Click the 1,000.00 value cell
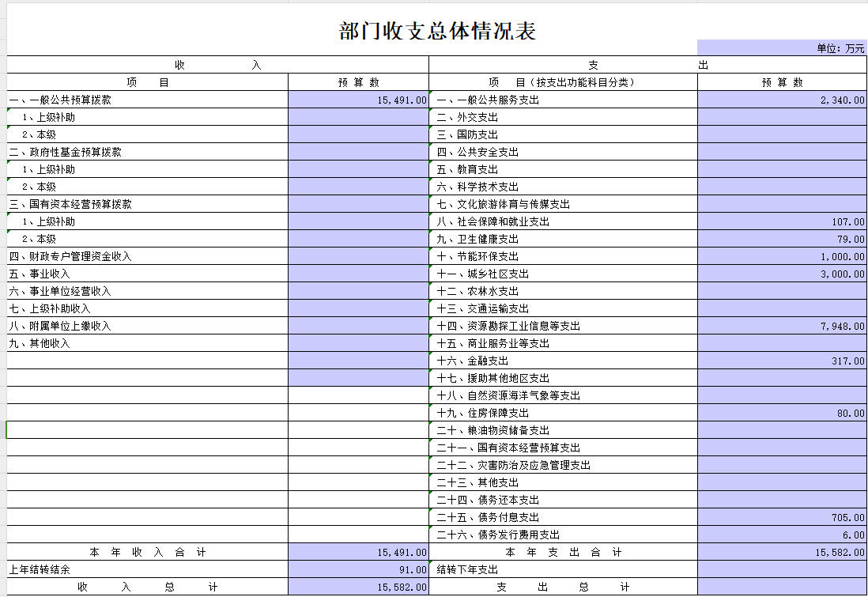868x597 pixels. (x=782, y=256)
